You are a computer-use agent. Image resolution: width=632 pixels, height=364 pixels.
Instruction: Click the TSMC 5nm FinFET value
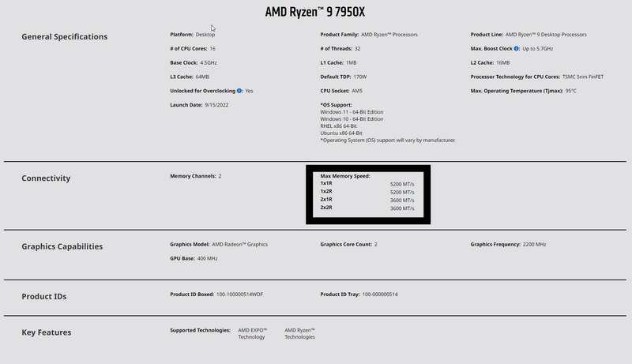[583, 77]
